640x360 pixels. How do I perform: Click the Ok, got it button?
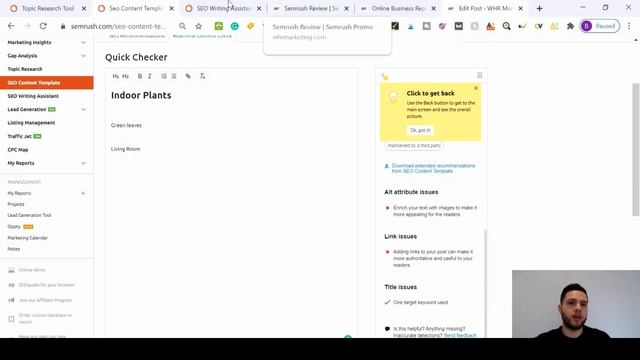click(420, 130)
